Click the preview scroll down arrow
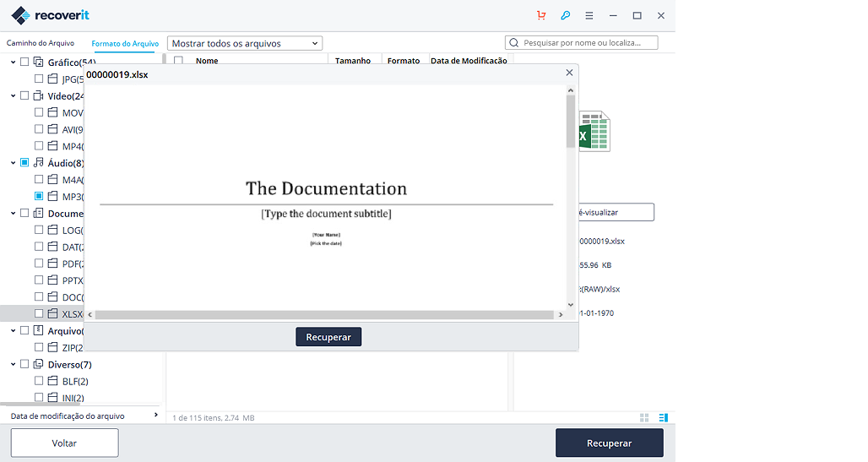Viewport: 868px width, 462px height. point(570,305)
